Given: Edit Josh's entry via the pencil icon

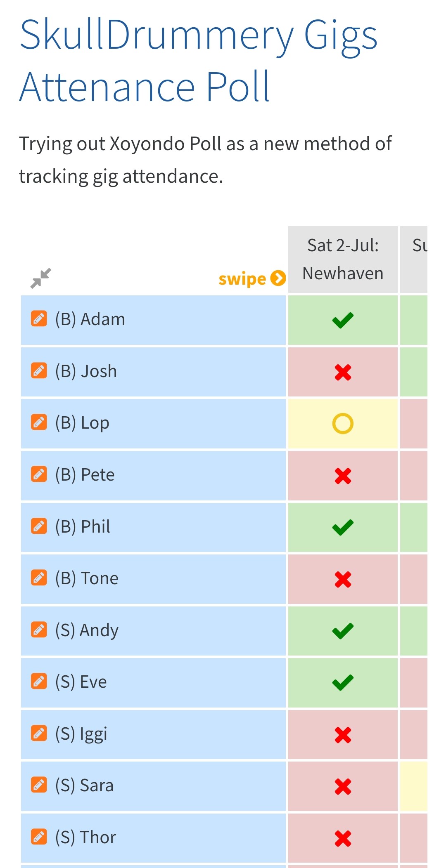Looking at the screenshot, I should point(39,371).
